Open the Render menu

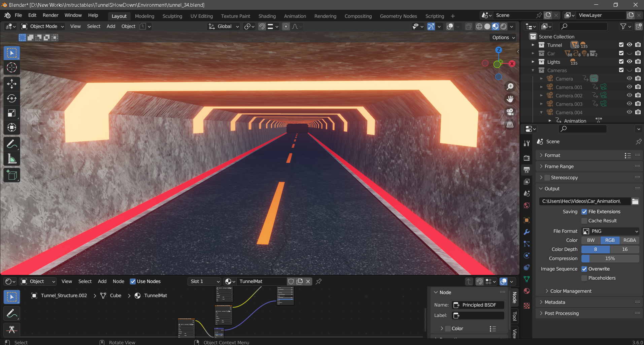click(50, 15)
